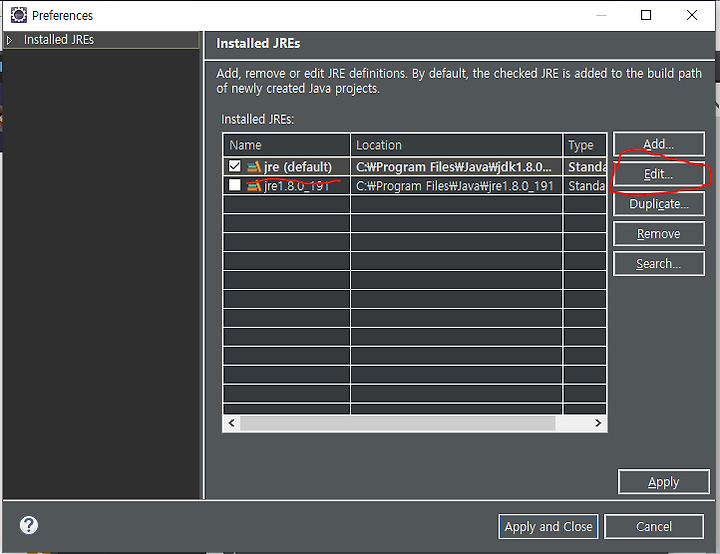Click the jdk1.8.0 location cell

[456, 167]
